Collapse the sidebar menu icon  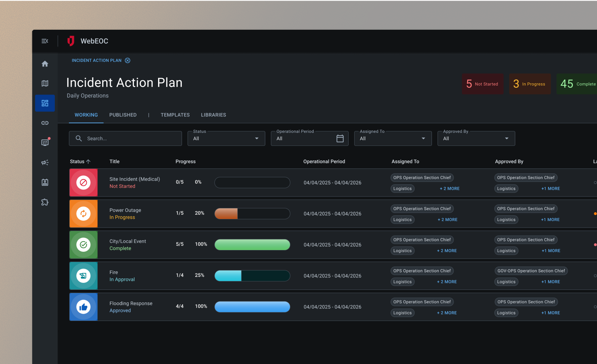coord(45,41)
